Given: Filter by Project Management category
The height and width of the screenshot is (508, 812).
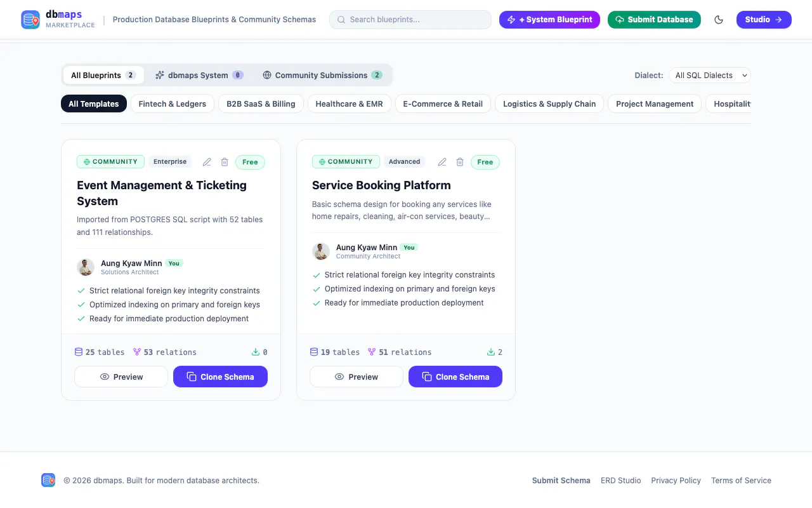Looking at the screenshot, I should point(655,104).
